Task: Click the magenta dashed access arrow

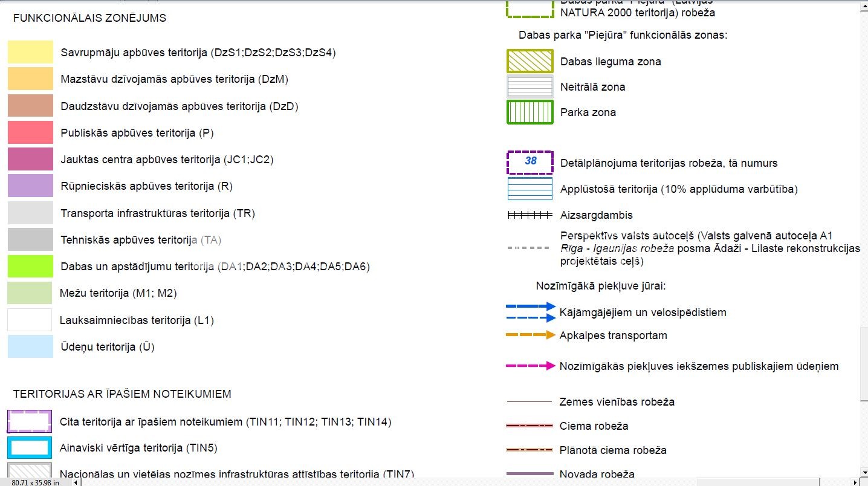Action: [530, 366]
